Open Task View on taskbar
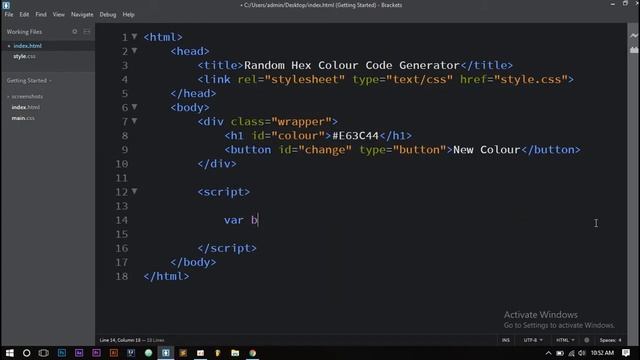 44,353
